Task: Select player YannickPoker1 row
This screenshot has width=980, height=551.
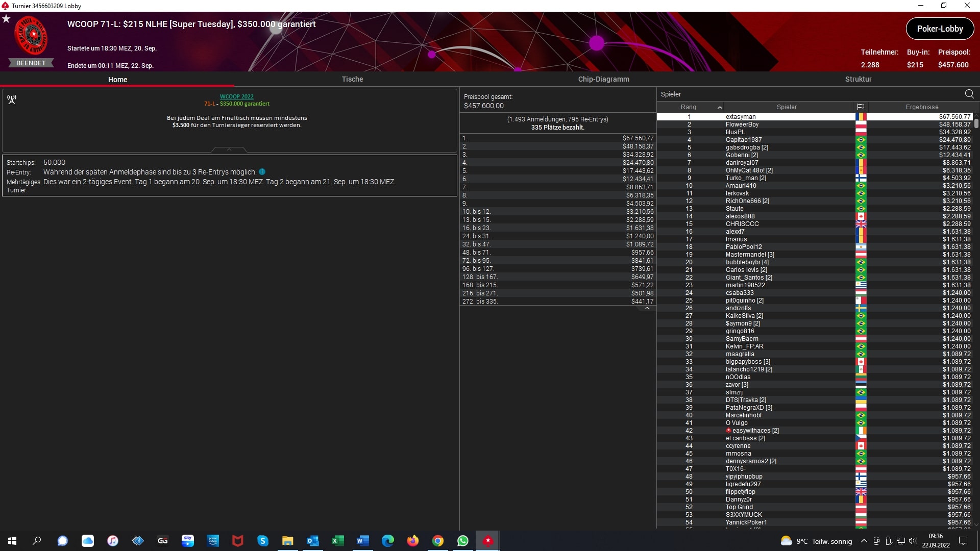Action: click(814, 522)
